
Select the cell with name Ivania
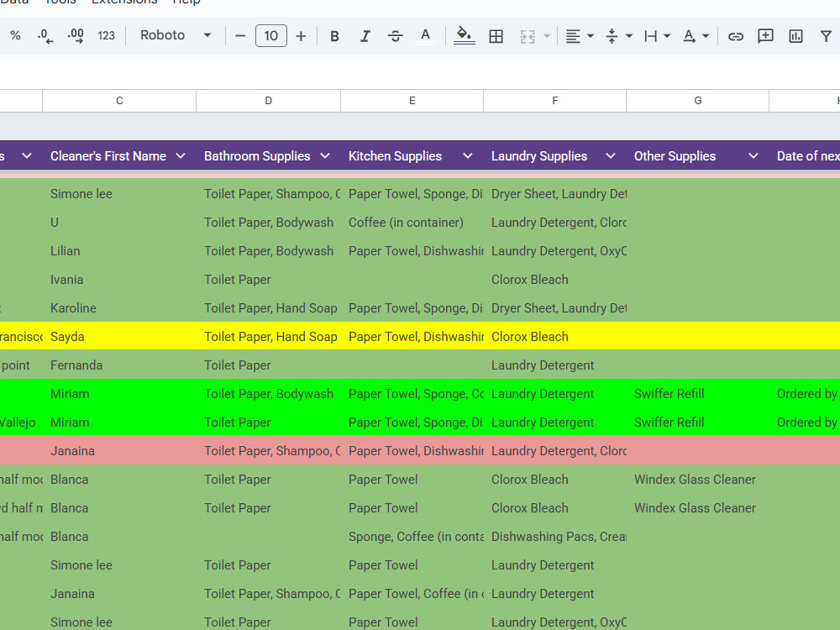(119, 279)
